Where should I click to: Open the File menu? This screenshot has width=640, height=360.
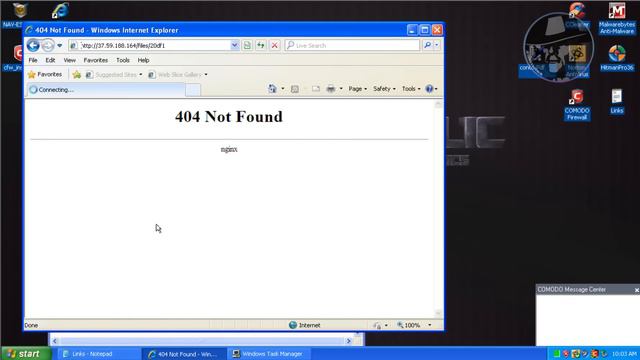(x=33, y=60)
